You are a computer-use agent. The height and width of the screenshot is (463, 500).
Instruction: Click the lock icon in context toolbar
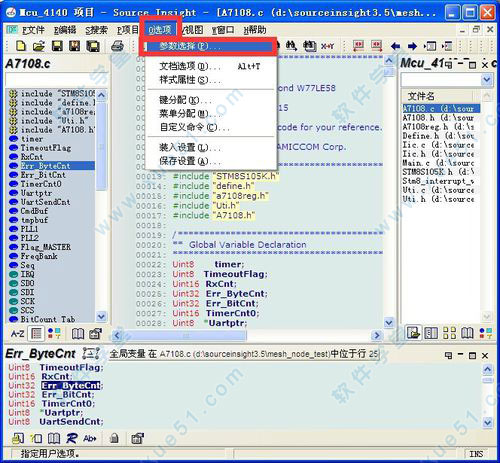[114, 438]
